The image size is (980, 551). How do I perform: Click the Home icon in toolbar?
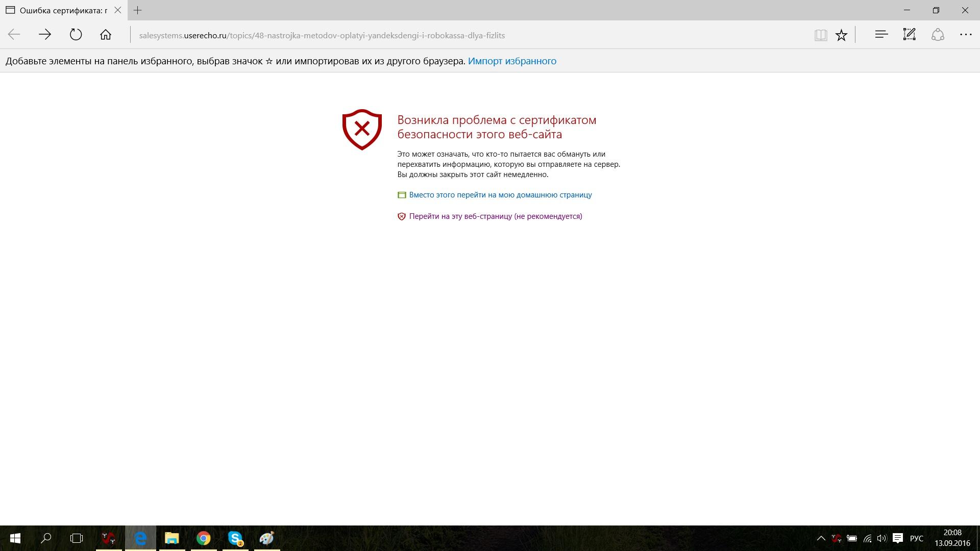point(106,35)
